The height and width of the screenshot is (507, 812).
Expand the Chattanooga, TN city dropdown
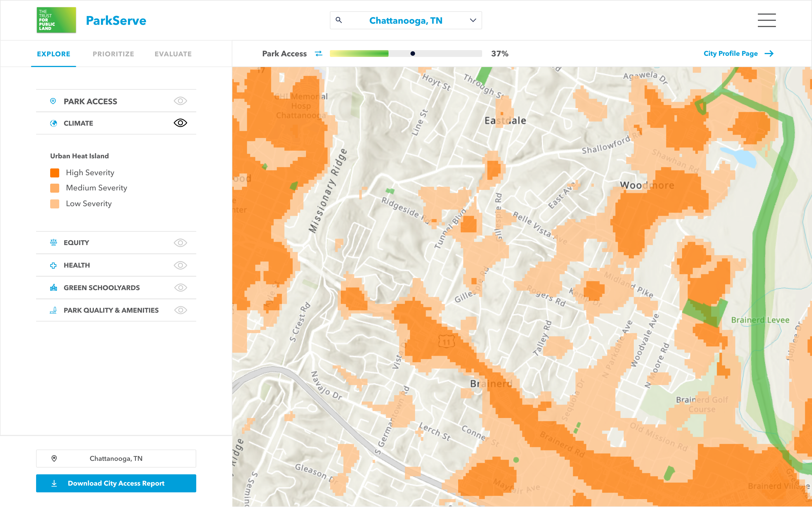pos(473,20)
